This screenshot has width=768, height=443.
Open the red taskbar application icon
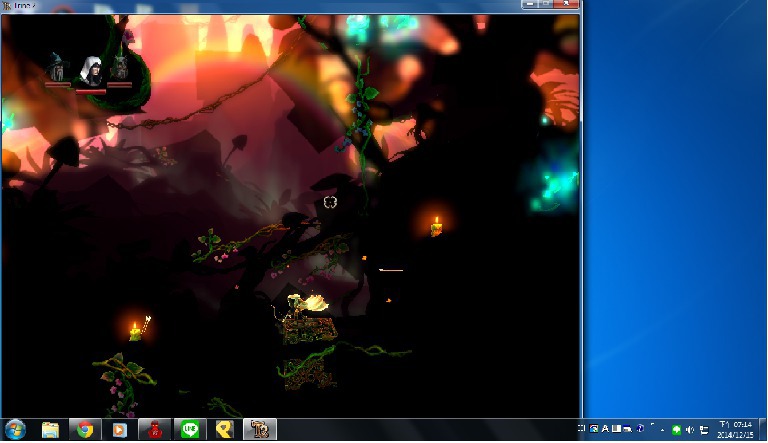point(155,430)
